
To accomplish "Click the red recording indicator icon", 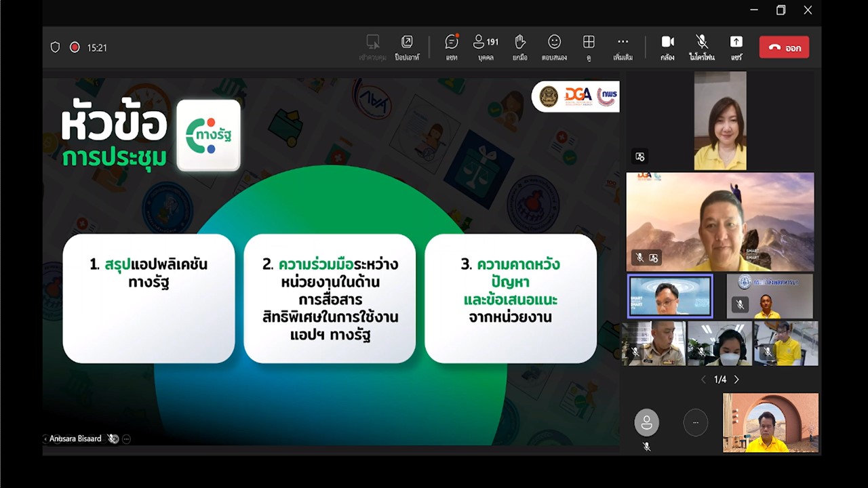I will (x=75, y=47).
